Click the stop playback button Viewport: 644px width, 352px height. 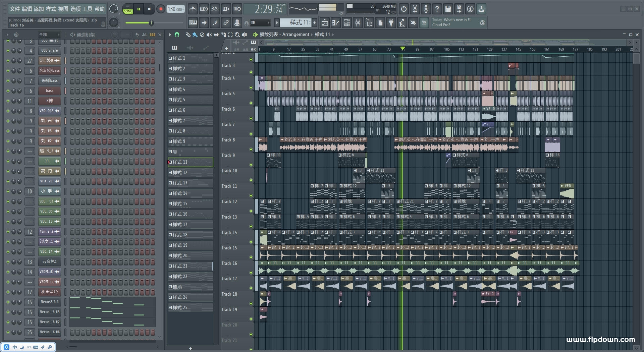coord(149,9)
